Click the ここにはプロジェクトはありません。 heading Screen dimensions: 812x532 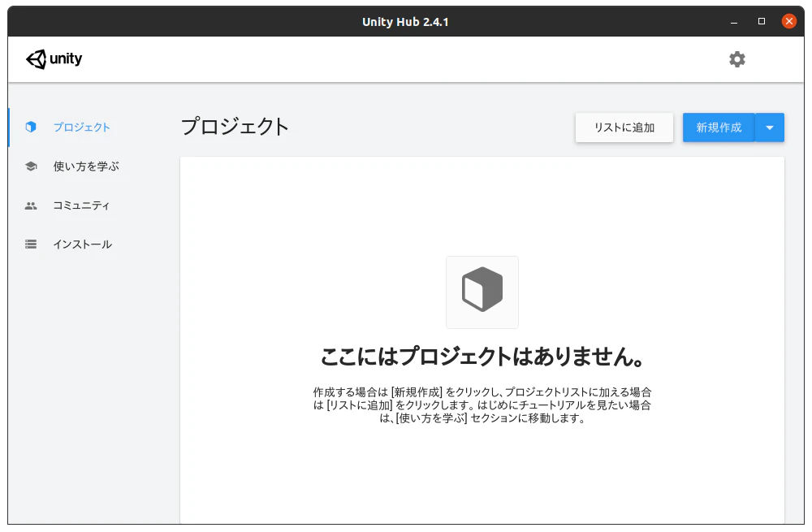point(482,357)
